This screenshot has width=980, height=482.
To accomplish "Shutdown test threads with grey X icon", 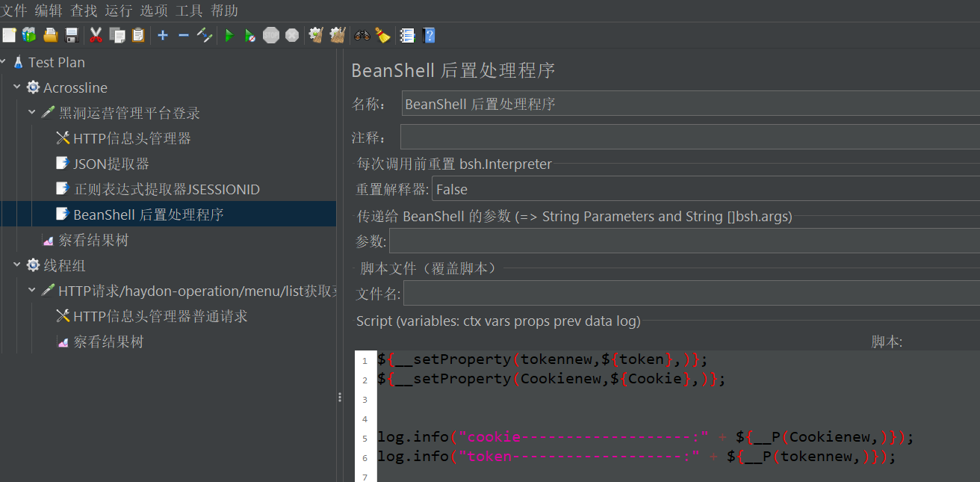I will [292, 35].
